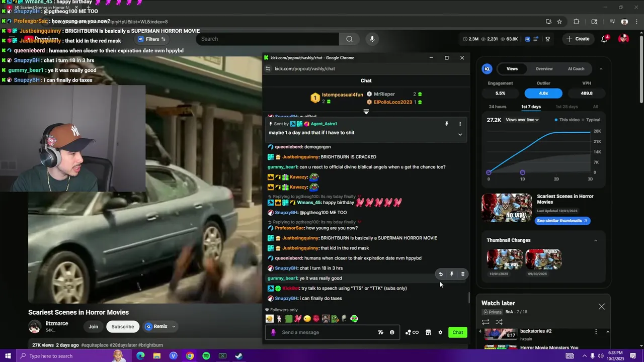Click the round IQ logo in analytics panel
644x362 pixels.
coord(487,69)
